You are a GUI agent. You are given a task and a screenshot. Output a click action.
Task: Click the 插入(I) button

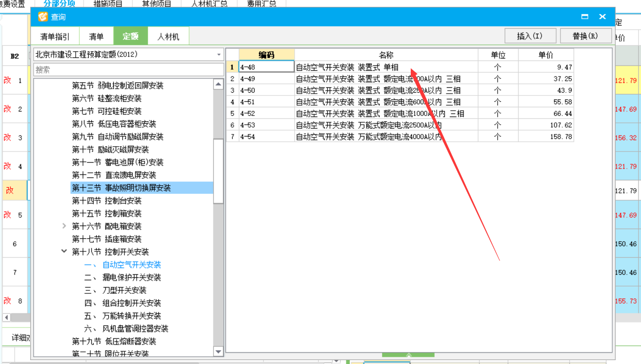(x=530, y=36)
